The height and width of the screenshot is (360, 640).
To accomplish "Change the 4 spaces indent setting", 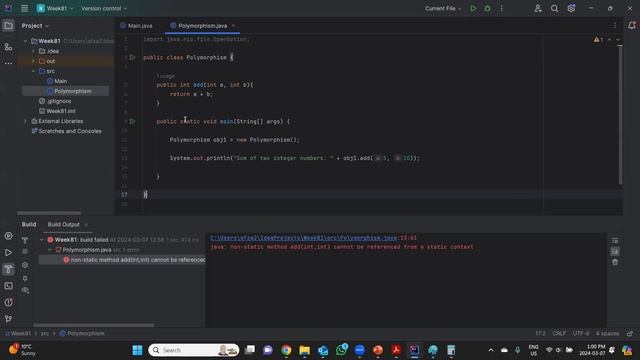I will click(x=607, y=333).
